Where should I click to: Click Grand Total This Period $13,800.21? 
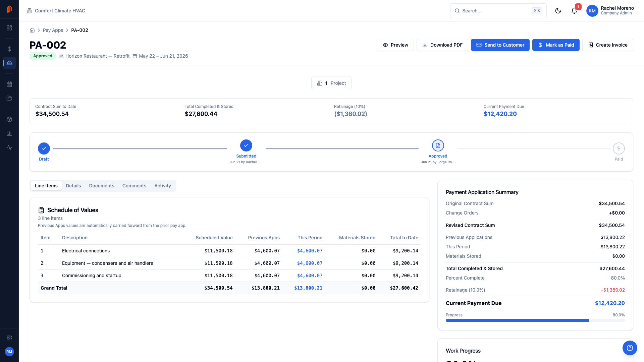tap(308, 288)
